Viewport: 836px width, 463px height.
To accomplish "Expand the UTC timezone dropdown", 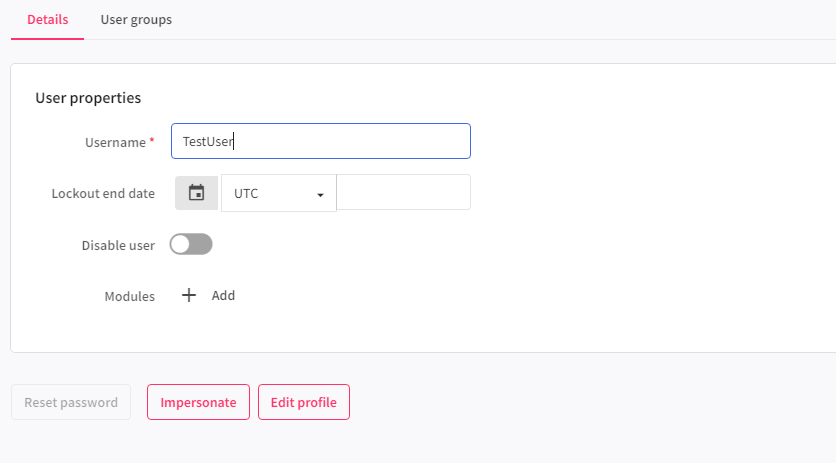I will point(278,193).
